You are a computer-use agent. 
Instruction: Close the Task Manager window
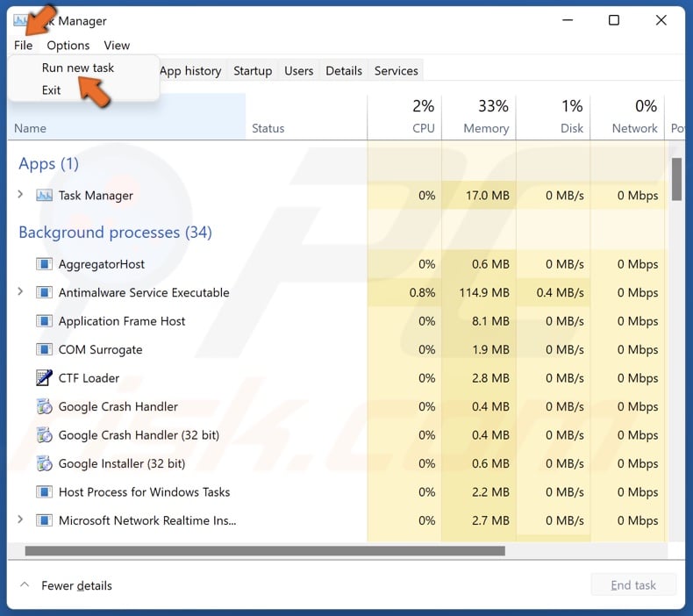661,20
